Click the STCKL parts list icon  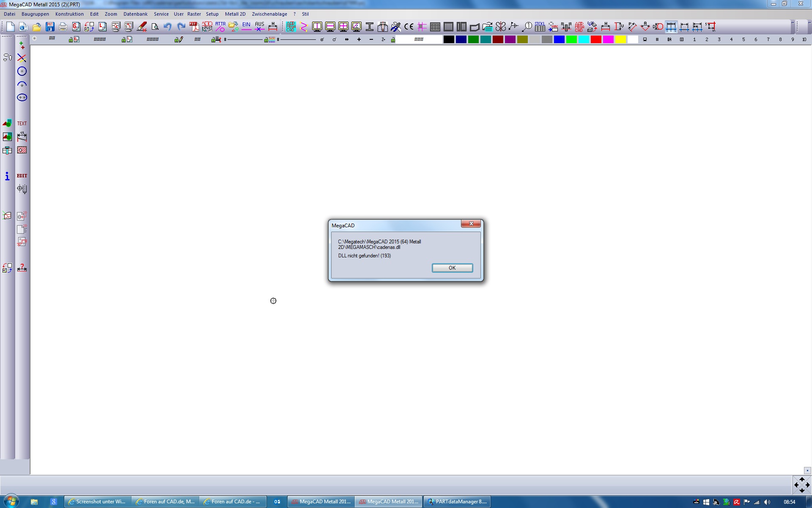(540, 27)
